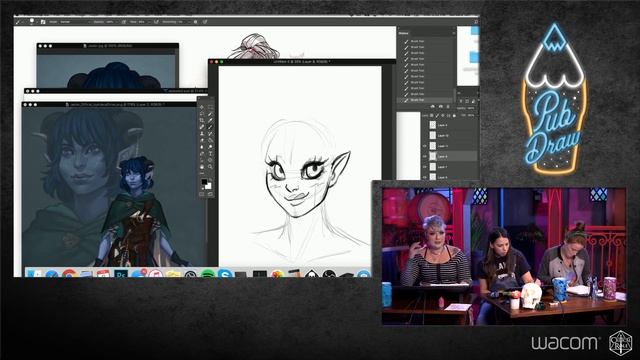Viewport: 640px width, 360px height.
Task: Open Google Chrome from the Dock
Action: click(69, 274)
